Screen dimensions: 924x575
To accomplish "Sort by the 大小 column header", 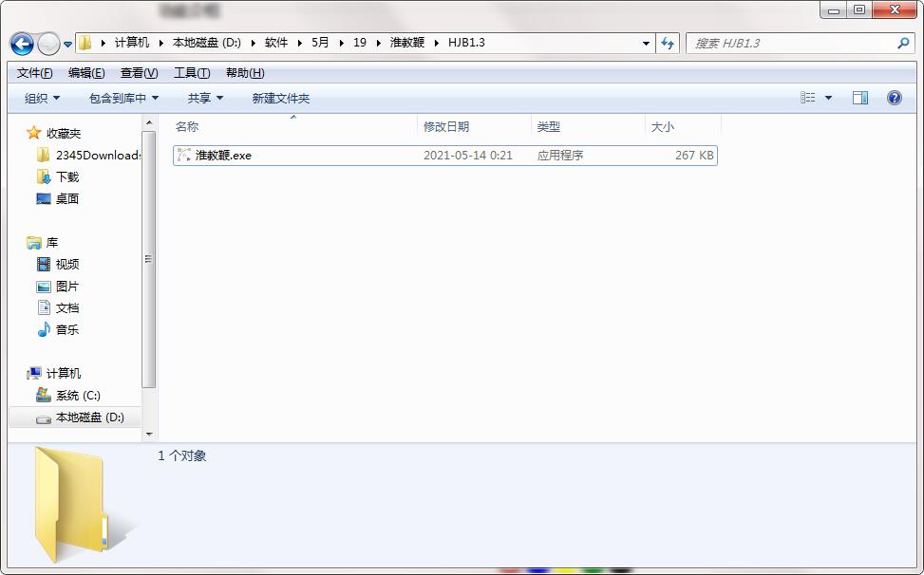I will pyautogui.click(x=684, y=126).
